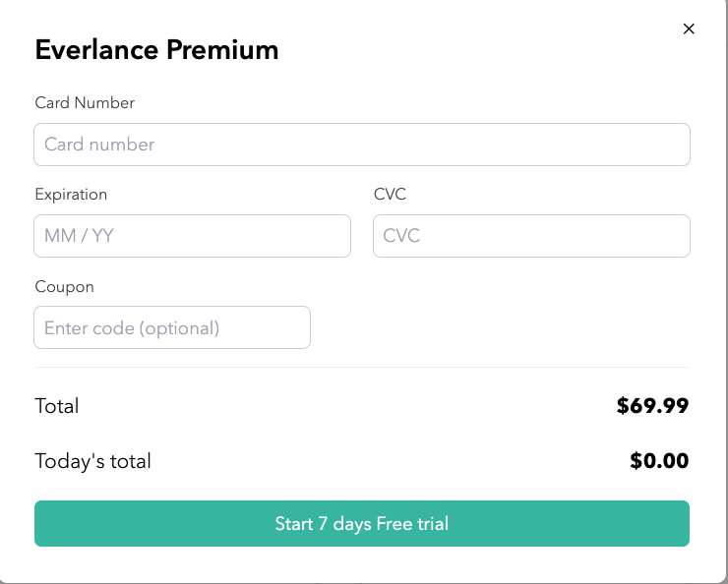Viewport: 728px width, 584px height.
Task: Click the "Card number" placeholder text
Action: (x=99, y=145)
